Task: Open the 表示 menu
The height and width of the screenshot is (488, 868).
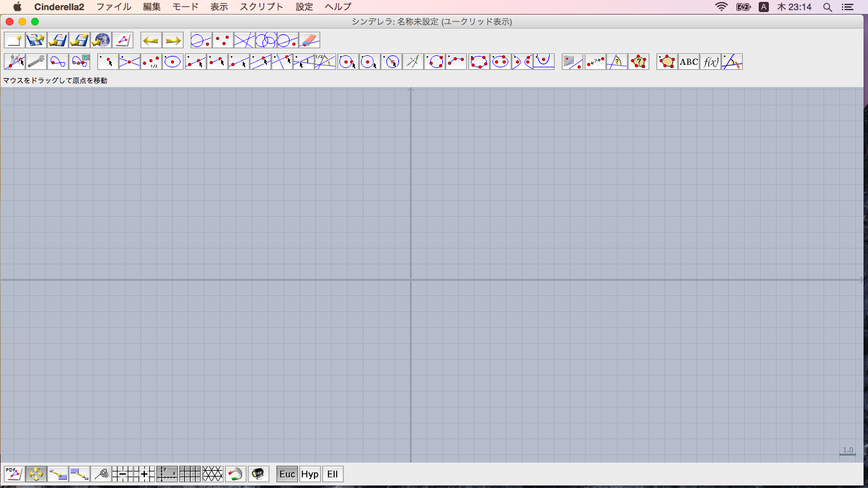Action: [219, 7]
